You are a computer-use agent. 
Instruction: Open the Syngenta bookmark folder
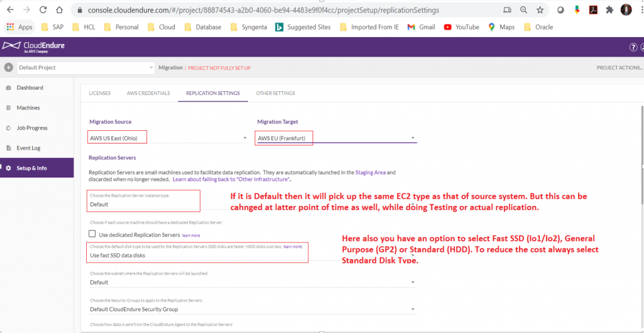[248, 27]
